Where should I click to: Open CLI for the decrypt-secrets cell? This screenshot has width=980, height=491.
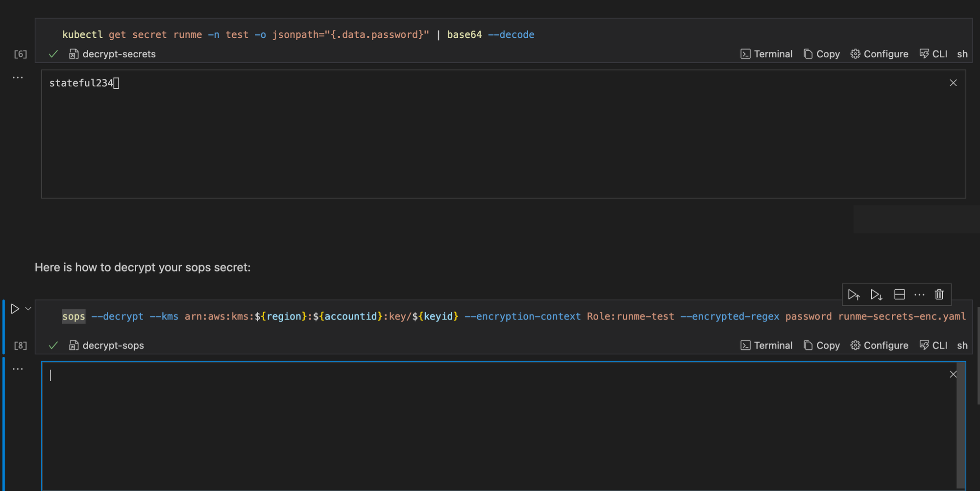[933, 54]
